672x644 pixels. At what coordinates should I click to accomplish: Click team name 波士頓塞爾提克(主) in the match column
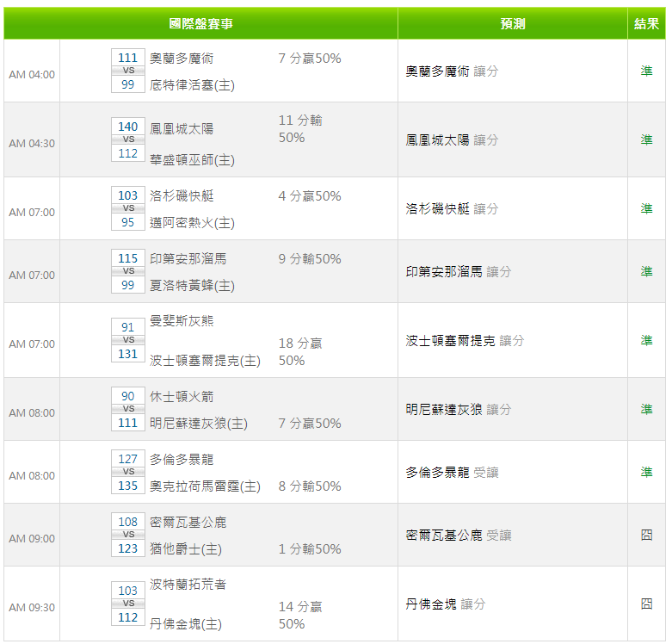point(205,361)
